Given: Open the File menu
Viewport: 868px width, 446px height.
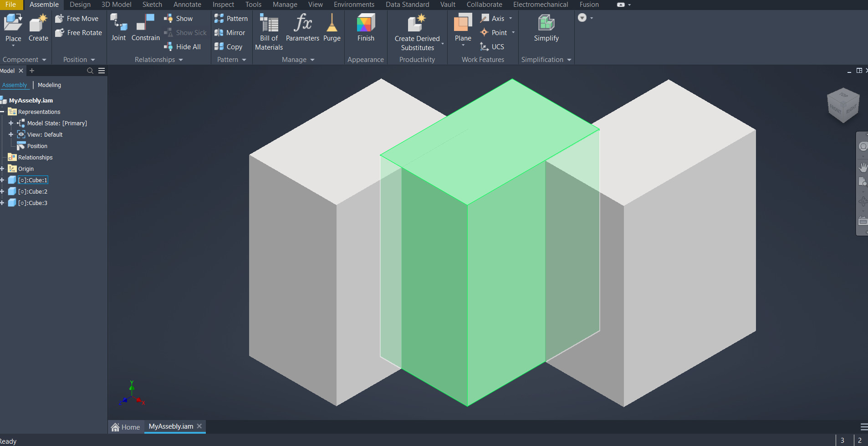Looking at the screenshot, I should point(10,5).
